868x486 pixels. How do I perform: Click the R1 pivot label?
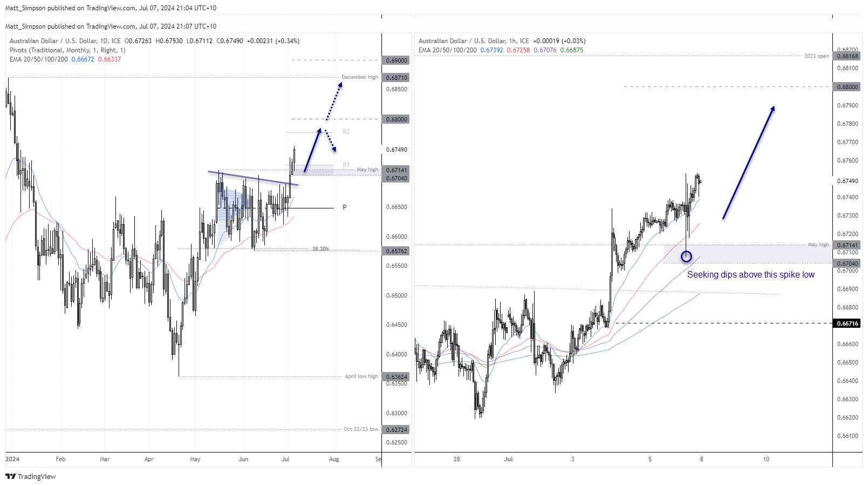coord(346,165)
